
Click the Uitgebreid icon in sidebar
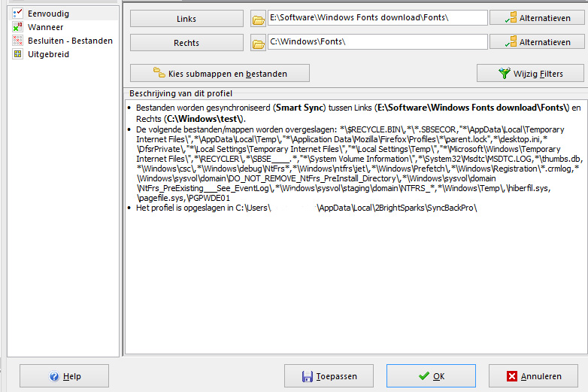pyautogui.click(x=17, y=54)
